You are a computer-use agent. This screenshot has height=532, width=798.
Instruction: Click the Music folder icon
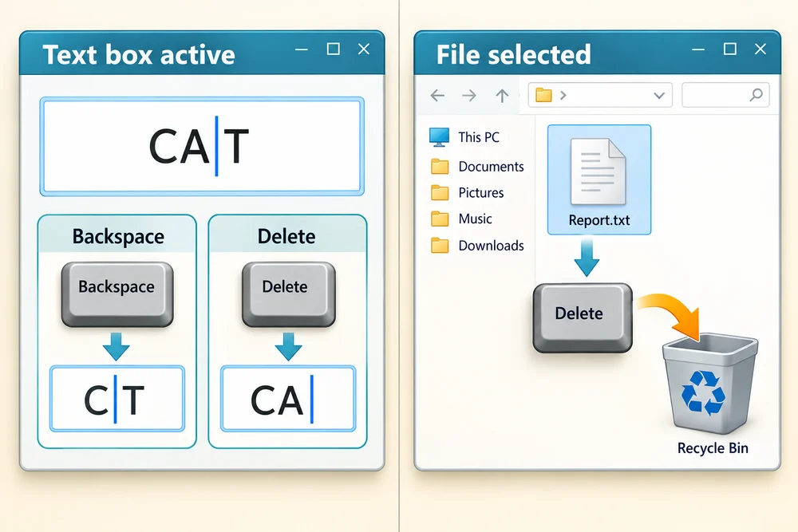440,219
